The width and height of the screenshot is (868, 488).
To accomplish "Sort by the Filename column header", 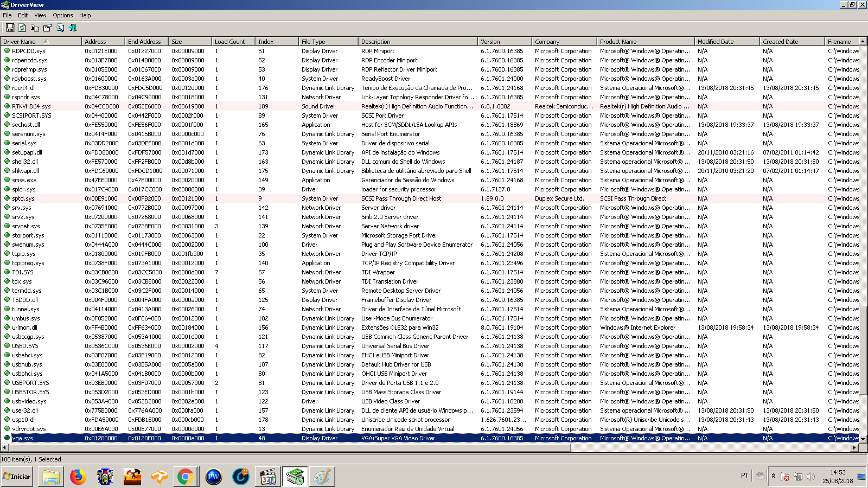I will [x=842, y=42].
